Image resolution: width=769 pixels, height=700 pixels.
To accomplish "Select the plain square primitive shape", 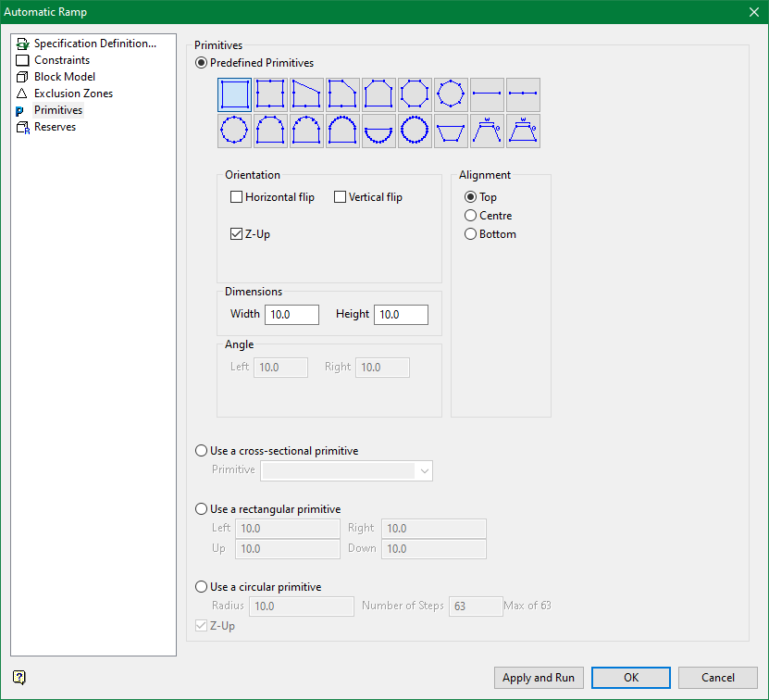I will click(x=235, y=95).
